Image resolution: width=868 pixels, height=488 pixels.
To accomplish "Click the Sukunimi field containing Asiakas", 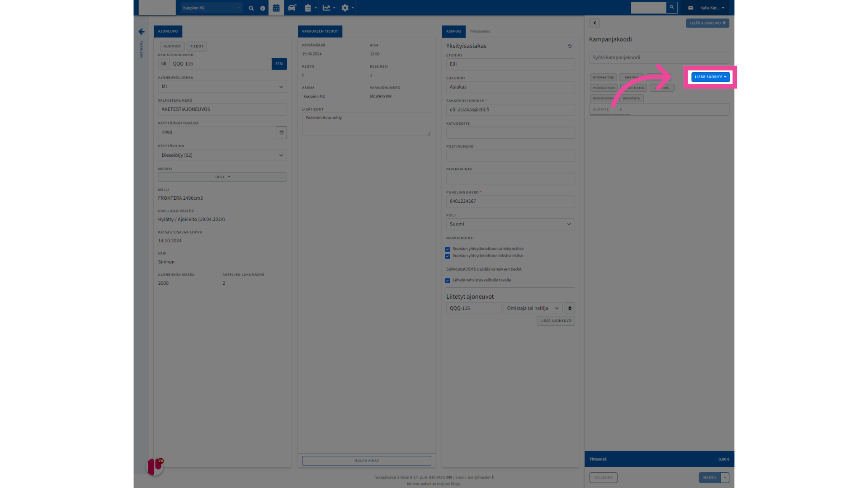I will (x=510, y=87).
